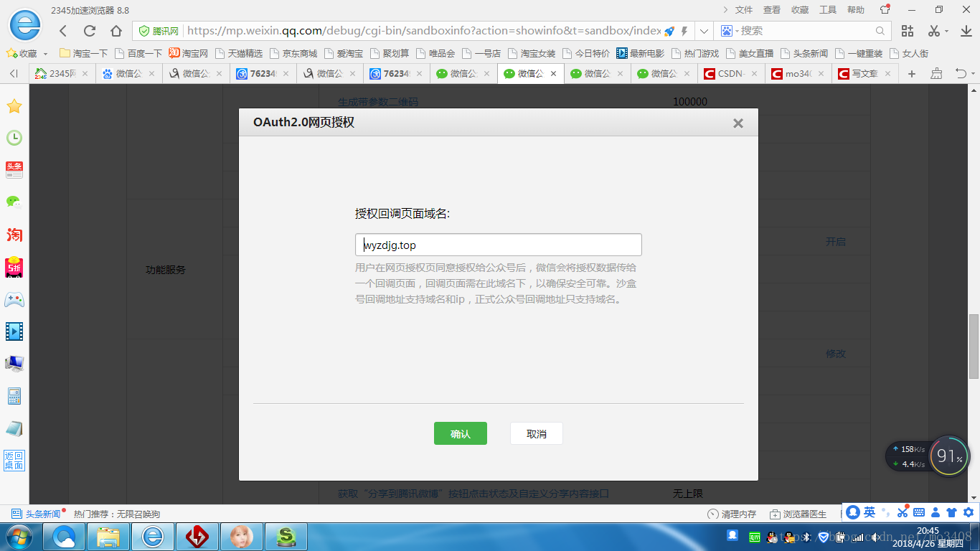
Task: Open the 帮助 menu
Action: 856,10
